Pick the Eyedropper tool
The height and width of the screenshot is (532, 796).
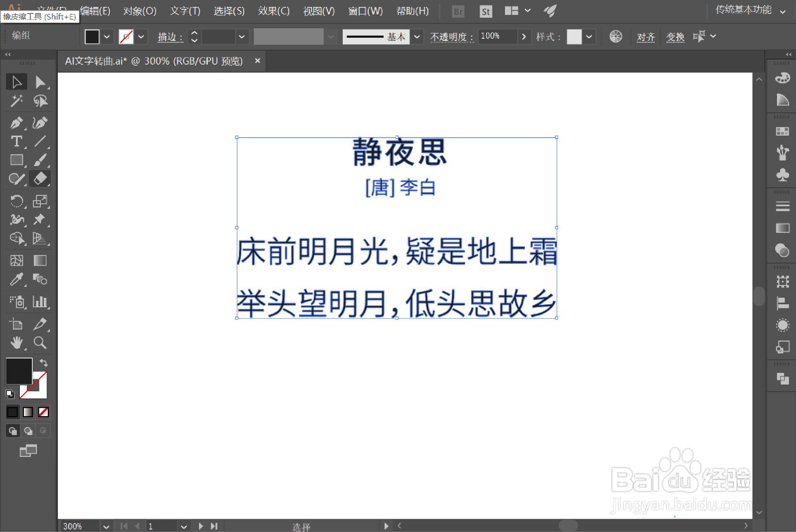pos(16,279)
